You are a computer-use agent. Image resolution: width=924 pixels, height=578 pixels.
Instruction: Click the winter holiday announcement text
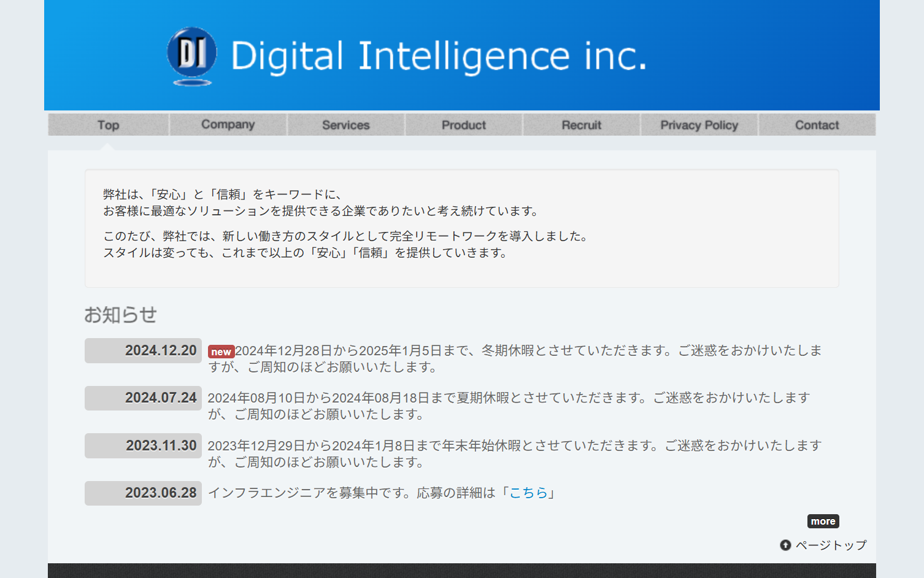click(x=515, y=358)
